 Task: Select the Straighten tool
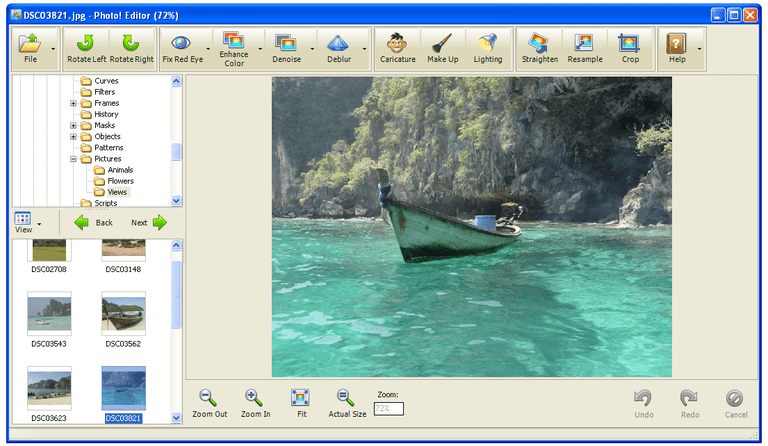point(540,49)
